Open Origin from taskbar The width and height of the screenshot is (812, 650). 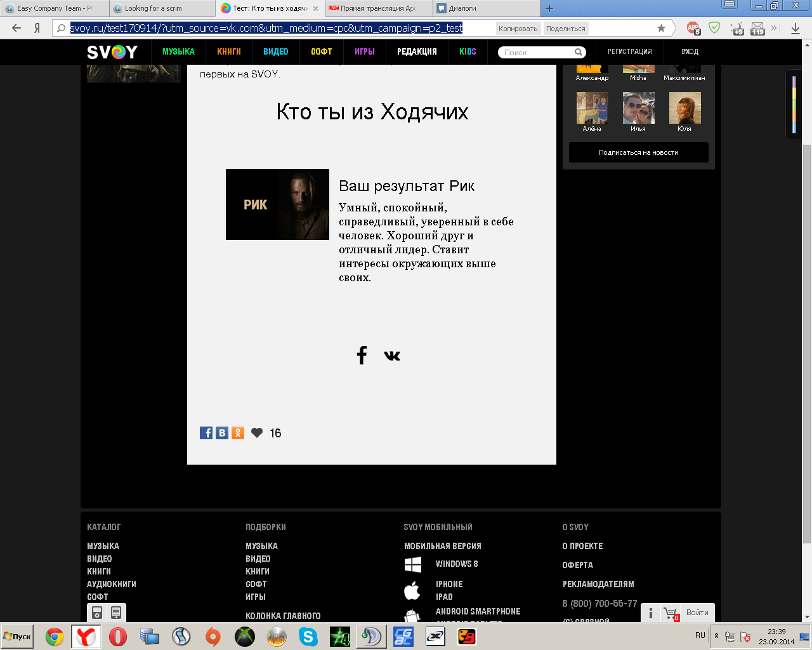coord(213,637)
